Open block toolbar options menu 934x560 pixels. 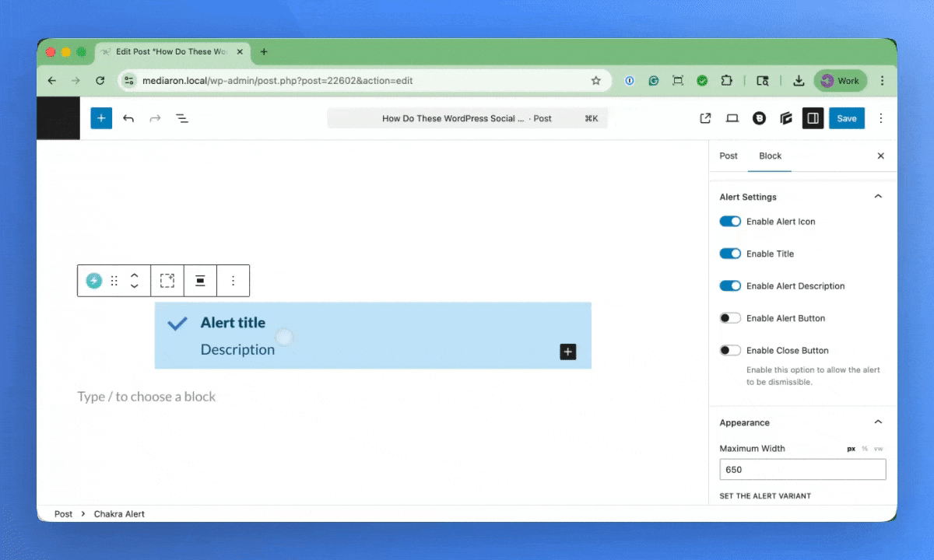pos(233,281)
